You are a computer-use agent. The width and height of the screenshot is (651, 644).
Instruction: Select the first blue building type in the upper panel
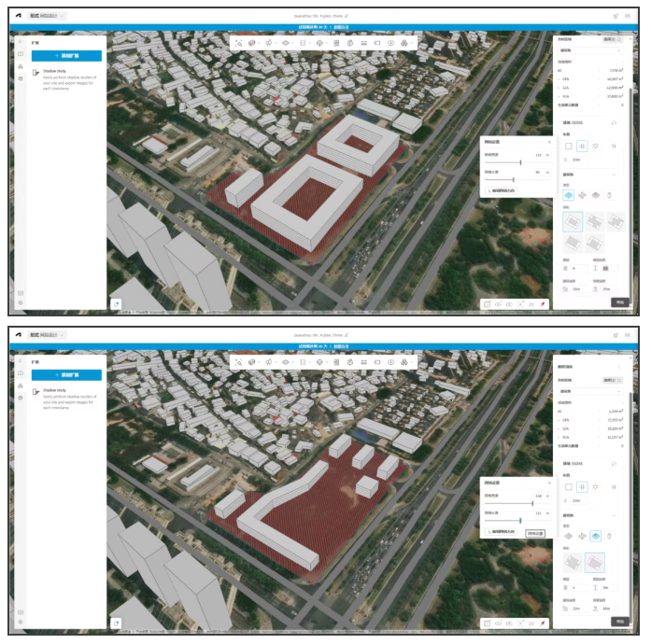point(569,195)
